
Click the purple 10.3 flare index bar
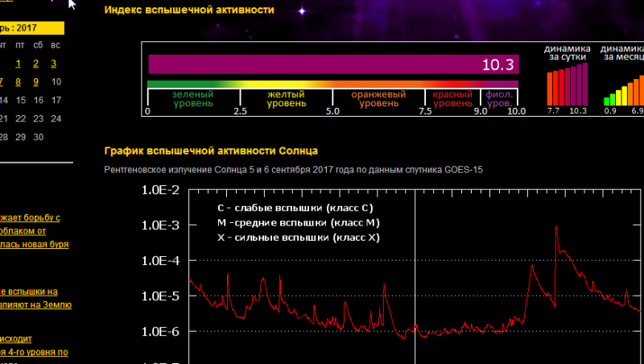tap(333, 64)
